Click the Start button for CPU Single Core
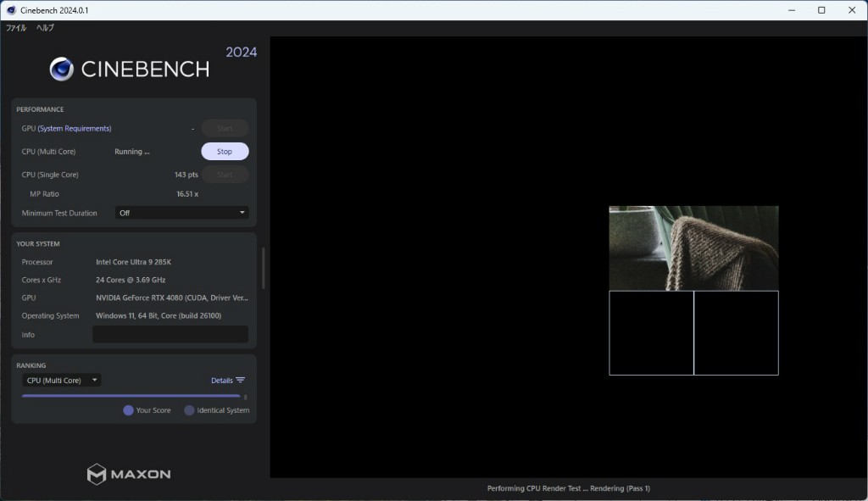This screenshot has height=501, width=868. coord(225,175)
